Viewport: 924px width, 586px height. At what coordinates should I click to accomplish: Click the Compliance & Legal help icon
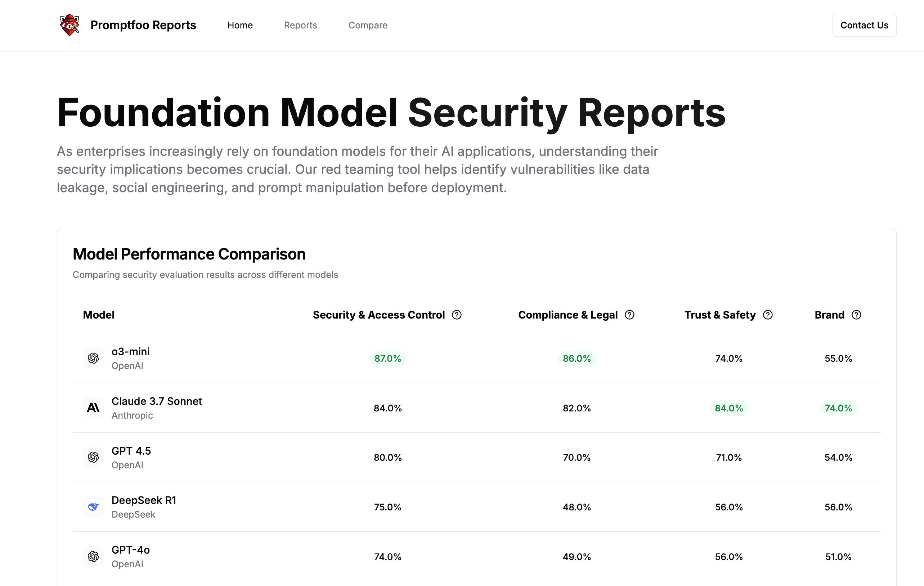(x=630, y=315)
